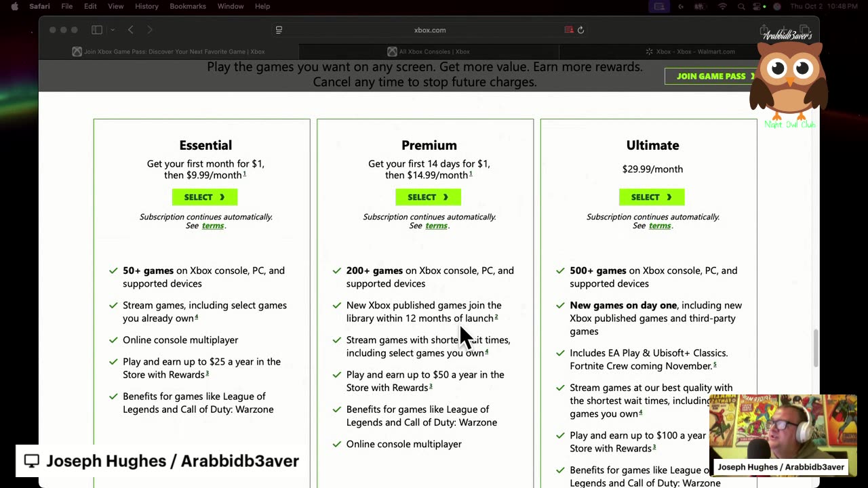Viewport: 868px width, 488px height.
Task: Open the Help menu
Action: [x=262, y=6]
